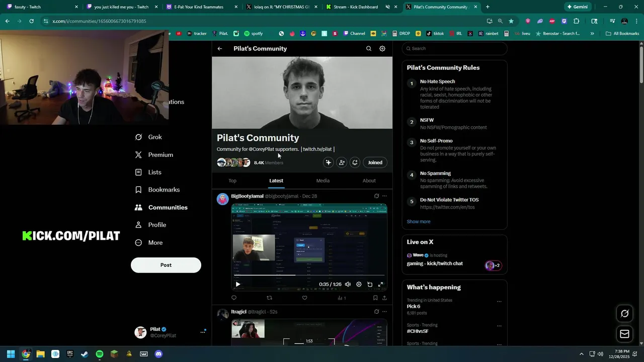Toggle Joined membership button
The height and width of the screenshot is (362, 644).
coord(375,162)
